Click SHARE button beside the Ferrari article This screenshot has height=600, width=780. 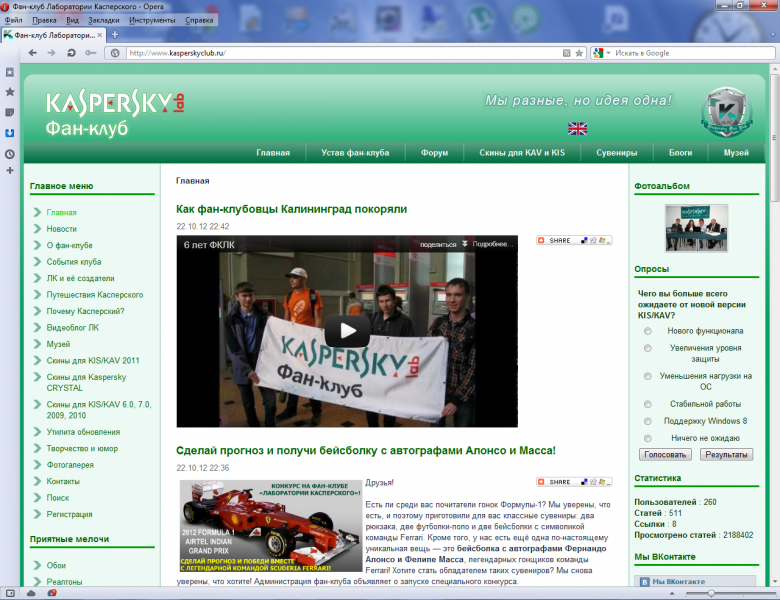click(x=574, y=482)
